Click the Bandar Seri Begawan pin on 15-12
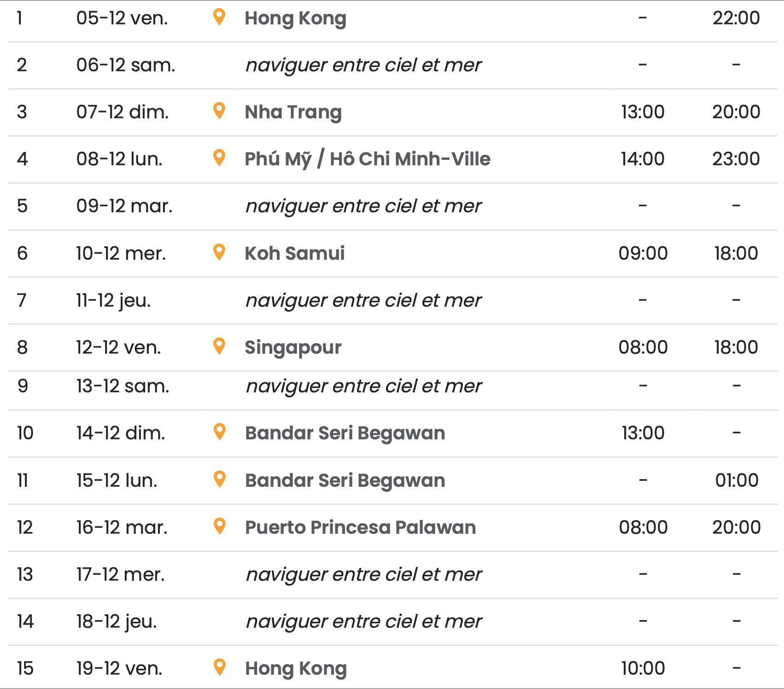 click(220, 479)
